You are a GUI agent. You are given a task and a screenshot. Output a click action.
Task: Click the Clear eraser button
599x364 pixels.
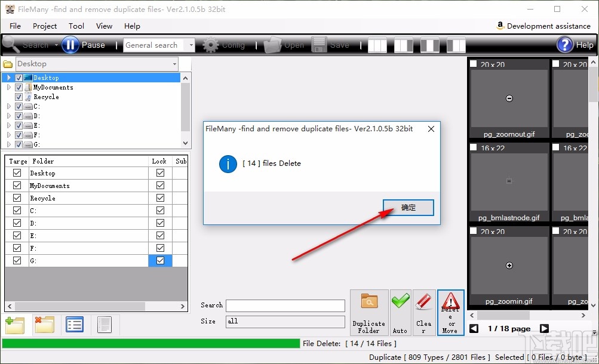click(x=423, y=313)
